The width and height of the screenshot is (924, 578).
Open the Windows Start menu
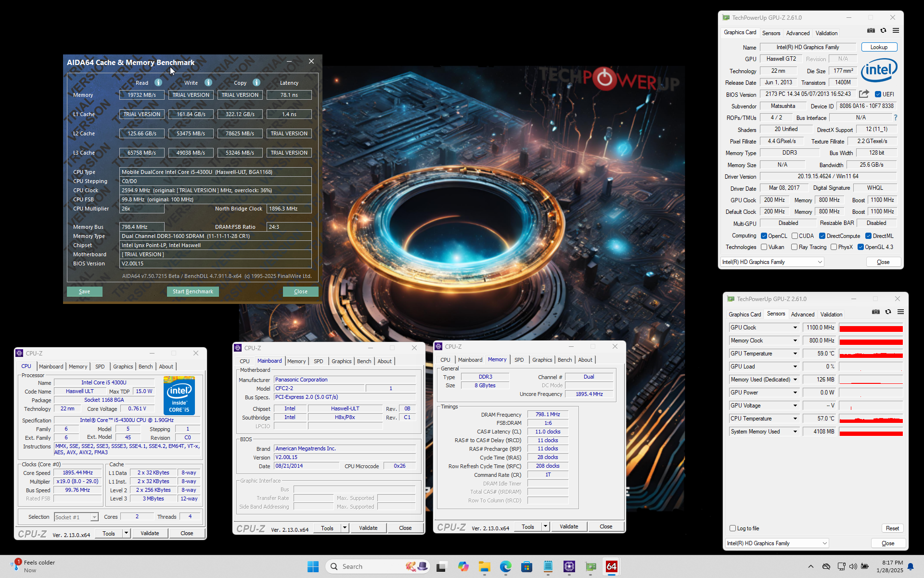[313, 566]
